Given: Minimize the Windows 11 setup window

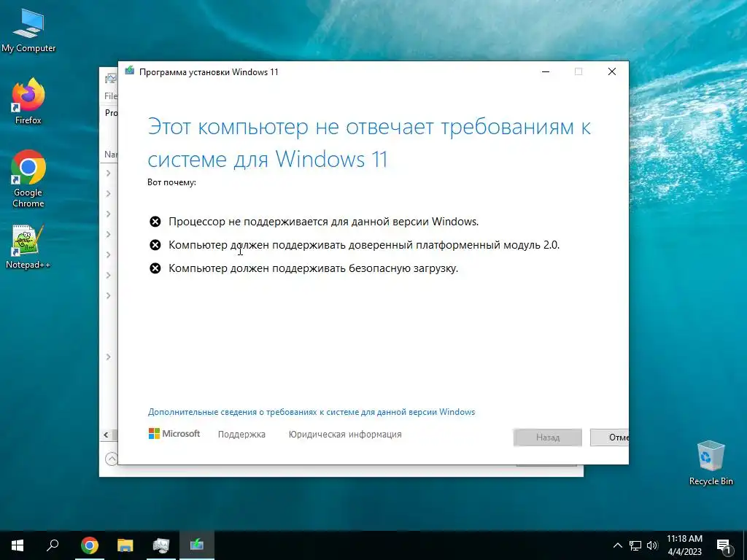Looking at the screenshot, I should click(x=546, y=71).
